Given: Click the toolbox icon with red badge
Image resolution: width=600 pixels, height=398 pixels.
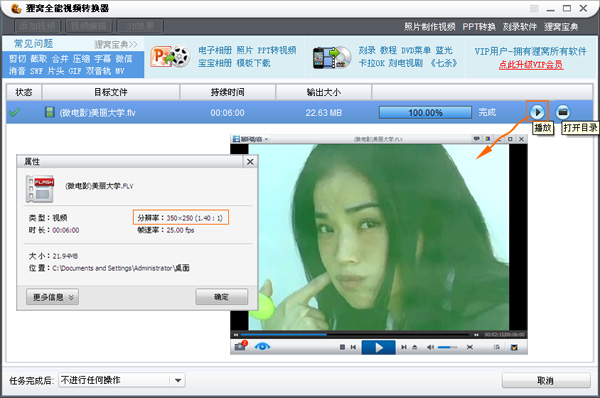Looking at the screenshot, I should point(241,346).
